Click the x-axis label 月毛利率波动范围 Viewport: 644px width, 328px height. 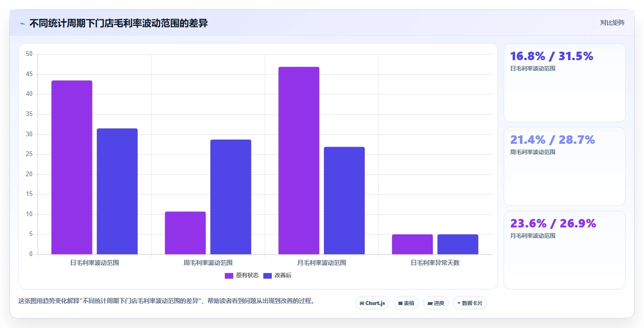coord(322,263)
